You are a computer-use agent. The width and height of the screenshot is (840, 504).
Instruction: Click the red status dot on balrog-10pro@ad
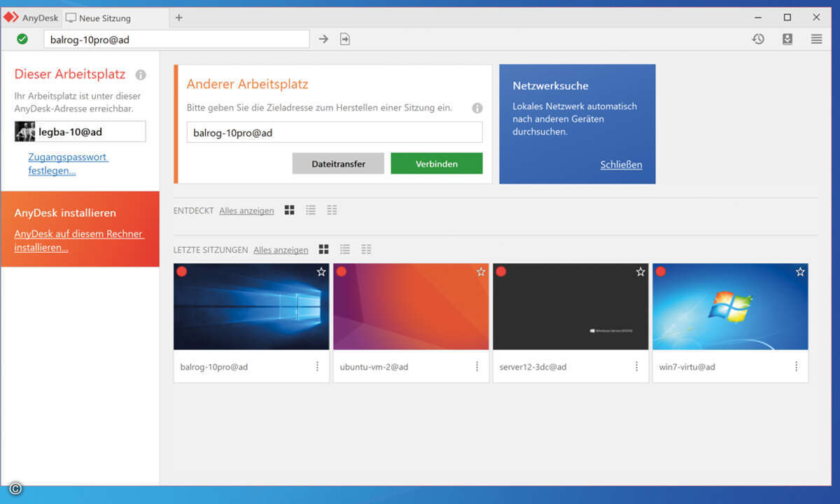(182, 272)
